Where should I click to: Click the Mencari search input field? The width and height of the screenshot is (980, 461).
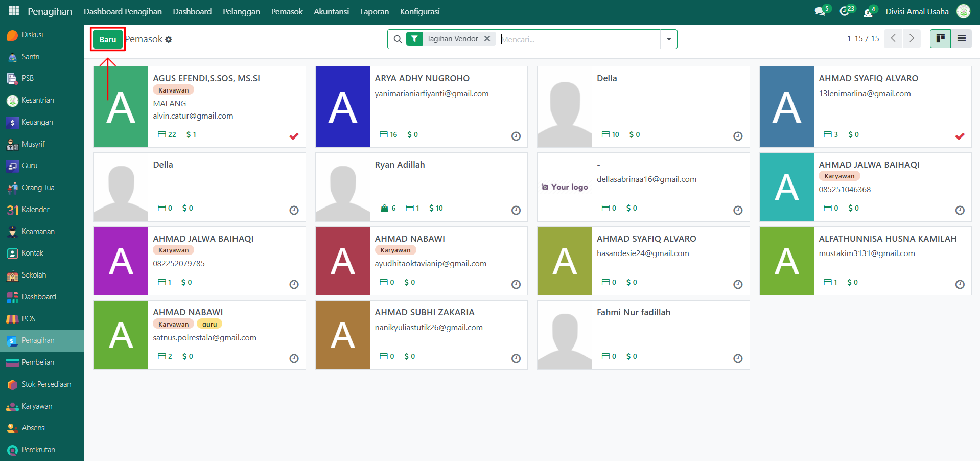point(579,39)
